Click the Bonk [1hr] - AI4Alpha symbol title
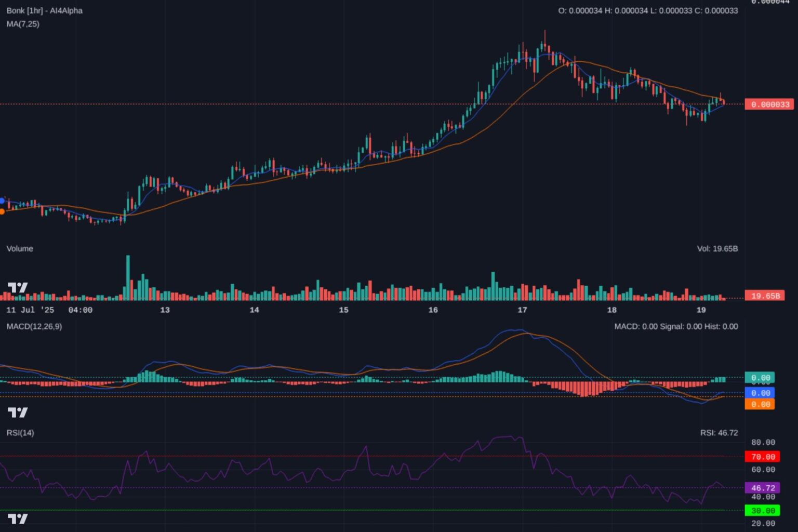 [x=44, y=10]
